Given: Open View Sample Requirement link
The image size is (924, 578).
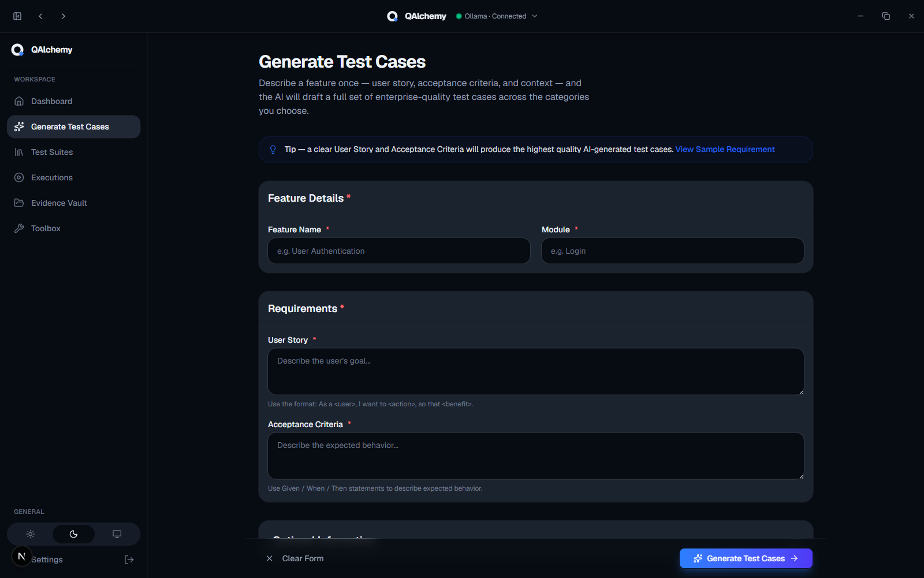Looking at the screenshot, I should [725, 149].
